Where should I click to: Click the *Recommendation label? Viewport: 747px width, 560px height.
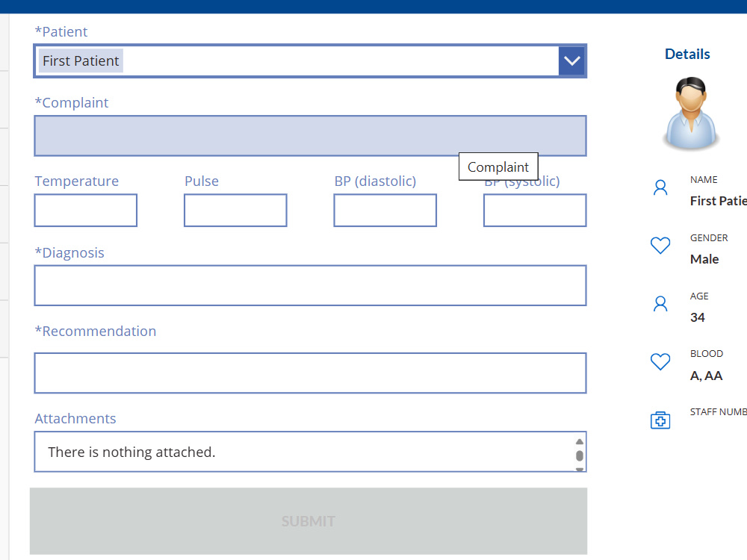pyautogui.click(x=96, y=332)
